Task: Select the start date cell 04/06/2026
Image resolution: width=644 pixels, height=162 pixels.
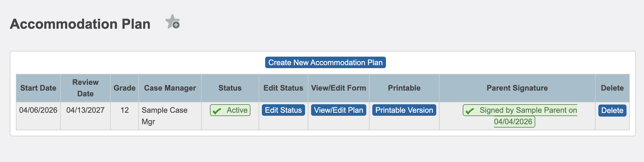Action: [x=38, y=110]
